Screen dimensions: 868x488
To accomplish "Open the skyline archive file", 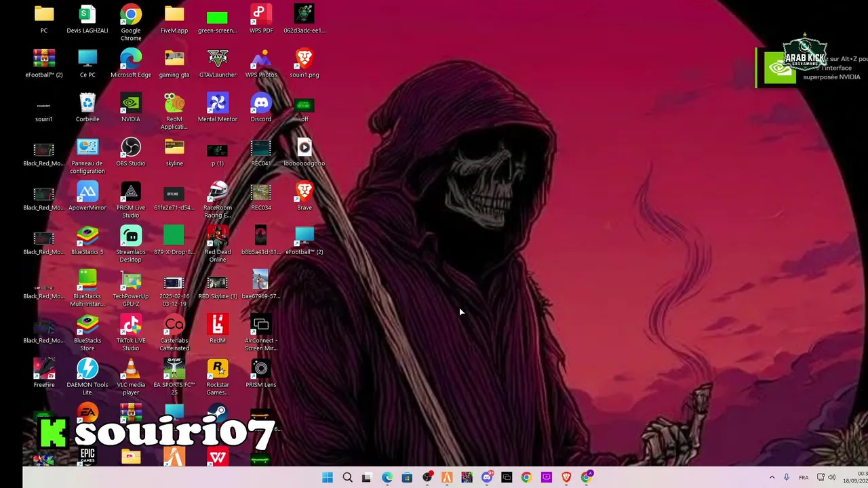I will click(x=174, y=152).
